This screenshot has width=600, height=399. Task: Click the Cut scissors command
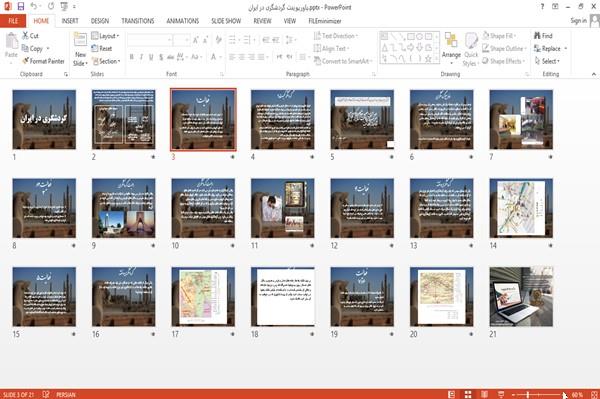(x=30, y=36)
